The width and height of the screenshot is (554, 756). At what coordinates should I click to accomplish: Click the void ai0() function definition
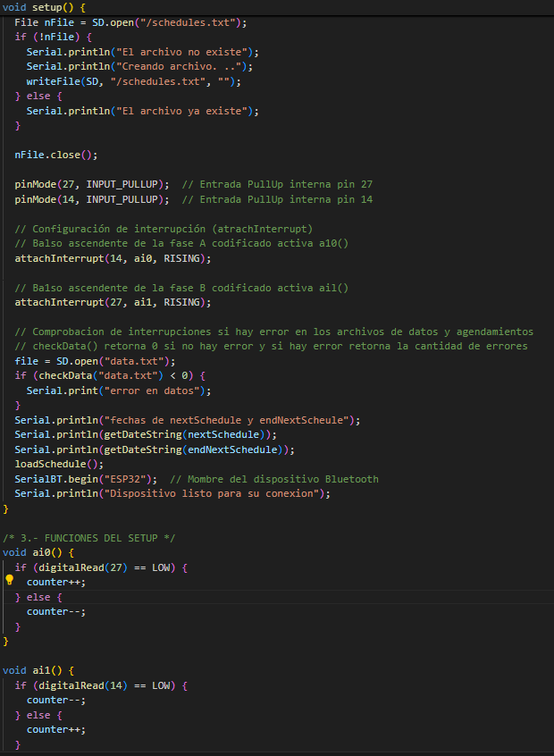point(31,552)
